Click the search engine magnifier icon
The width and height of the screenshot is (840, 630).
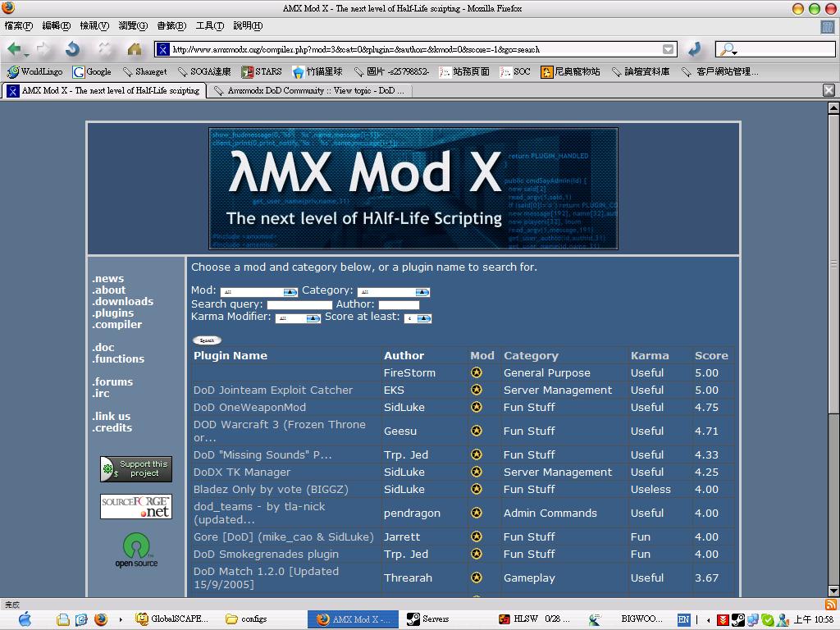point(728,49)
